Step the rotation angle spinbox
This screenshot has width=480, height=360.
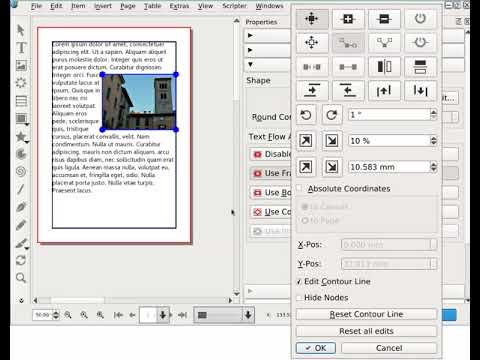pos(433,115)
